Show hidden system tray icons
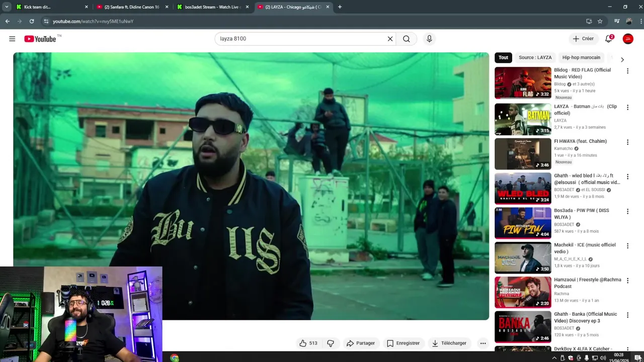 554,358
